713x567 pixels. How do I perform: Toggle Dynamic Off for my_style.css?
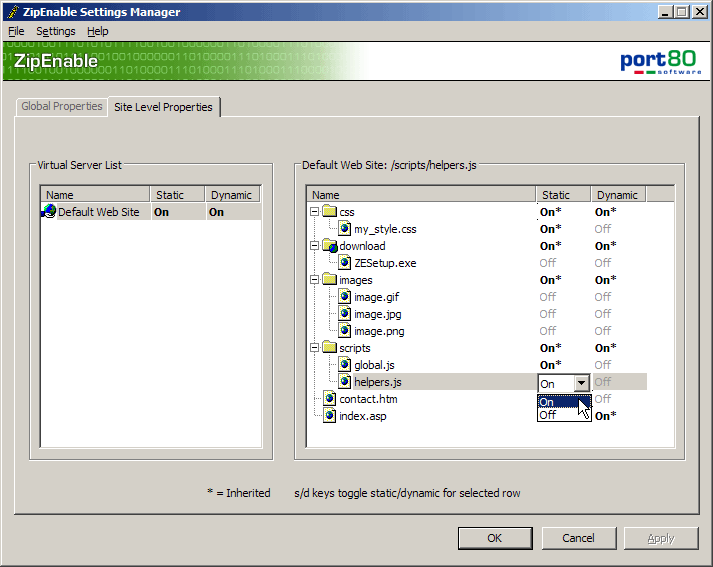(x=603, y=229)
